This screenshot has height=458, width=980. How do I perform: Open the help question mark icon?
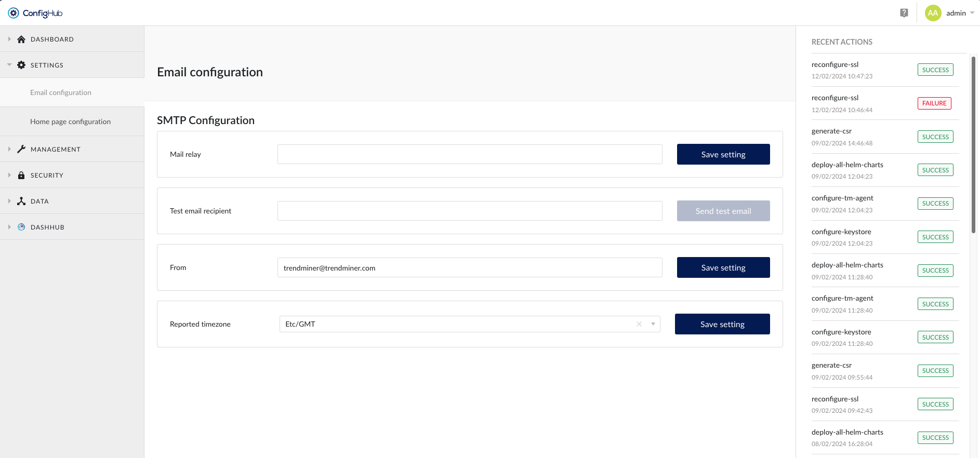coord(904,13)
